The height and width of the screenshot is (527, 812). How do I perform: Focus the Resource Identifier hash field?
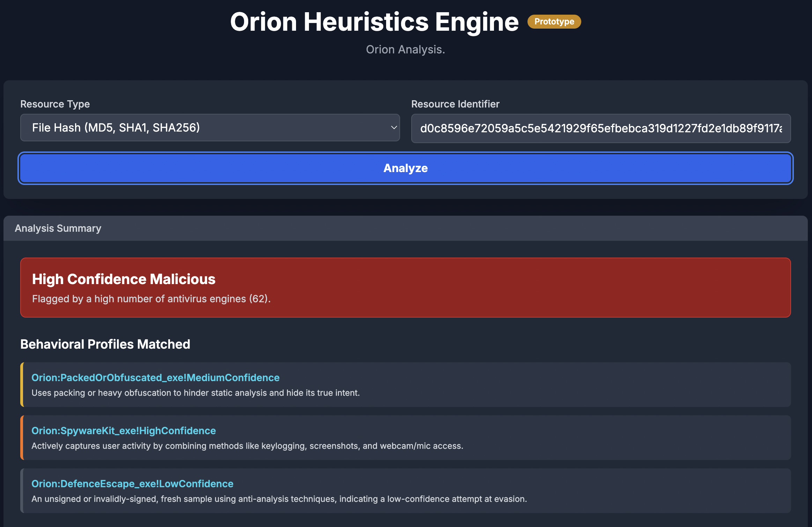pyautogui.click(x=600, y=128)
